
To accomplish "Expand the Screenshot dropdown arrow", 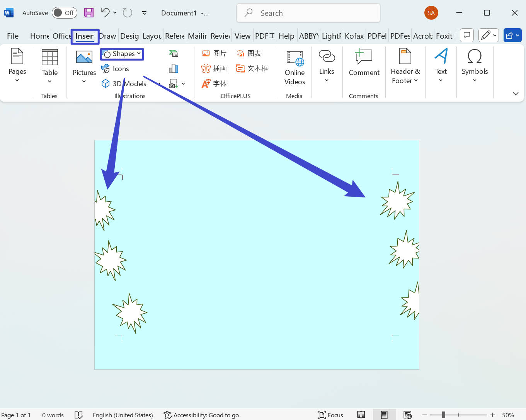I will click(x=183, y=83).
